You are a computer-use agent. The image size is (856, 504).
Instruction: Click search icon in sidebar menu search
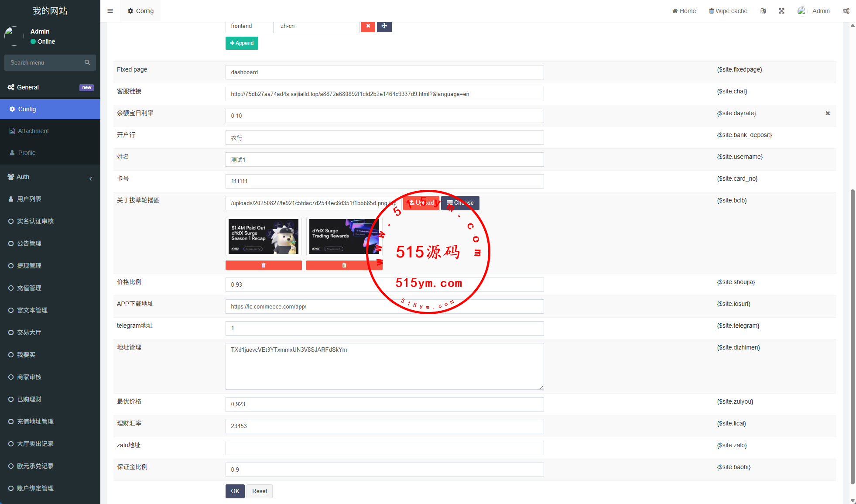pyautogui.click(x=87, y=62)
